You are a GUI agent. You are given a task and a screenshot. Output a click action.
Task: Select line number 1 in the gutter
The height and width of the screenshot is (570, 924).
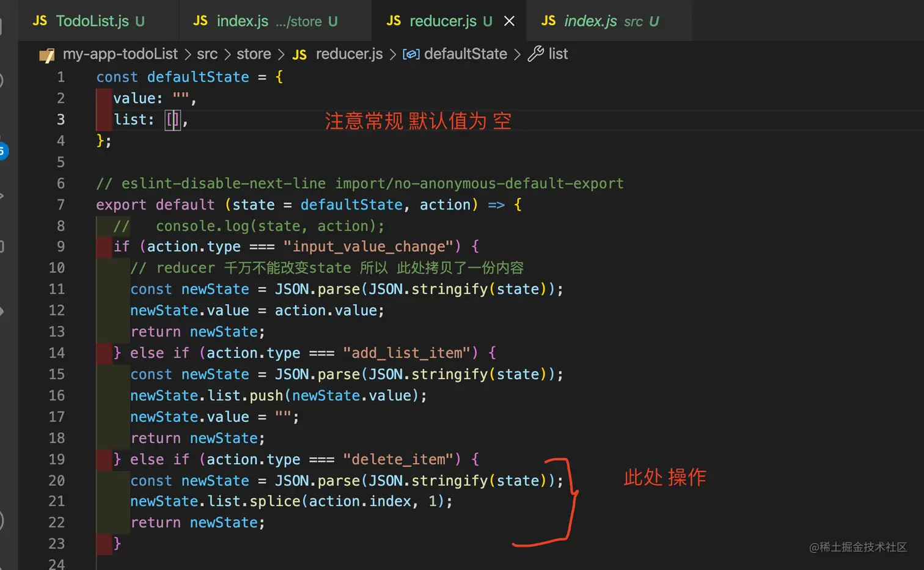(61, 77)
